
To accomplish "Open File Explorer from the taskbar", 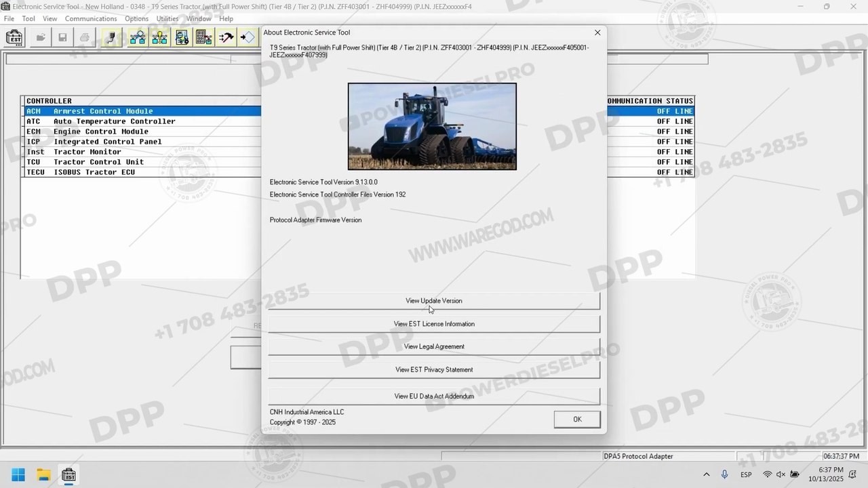I will coord(43,474).
